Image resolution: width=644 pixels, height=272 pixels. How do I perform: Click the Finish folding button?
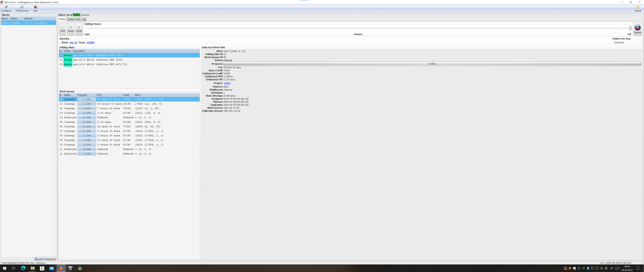tap(79, 29)
